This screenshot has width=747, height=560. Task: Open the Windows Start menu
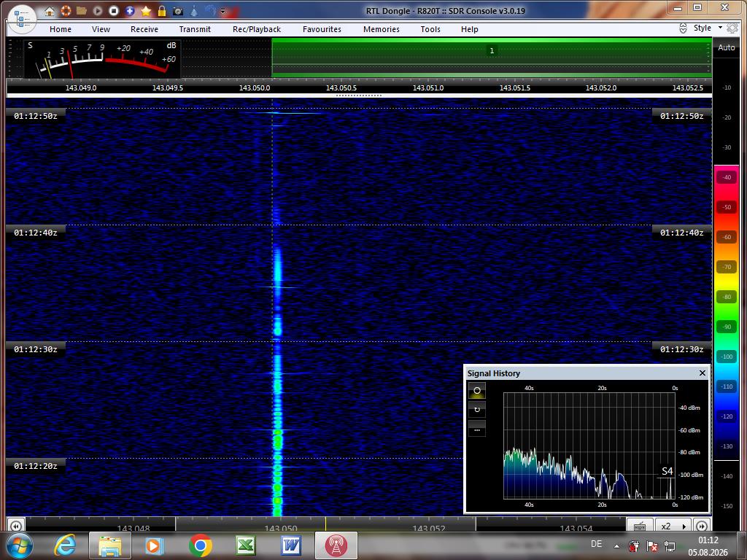click(19, 546)
